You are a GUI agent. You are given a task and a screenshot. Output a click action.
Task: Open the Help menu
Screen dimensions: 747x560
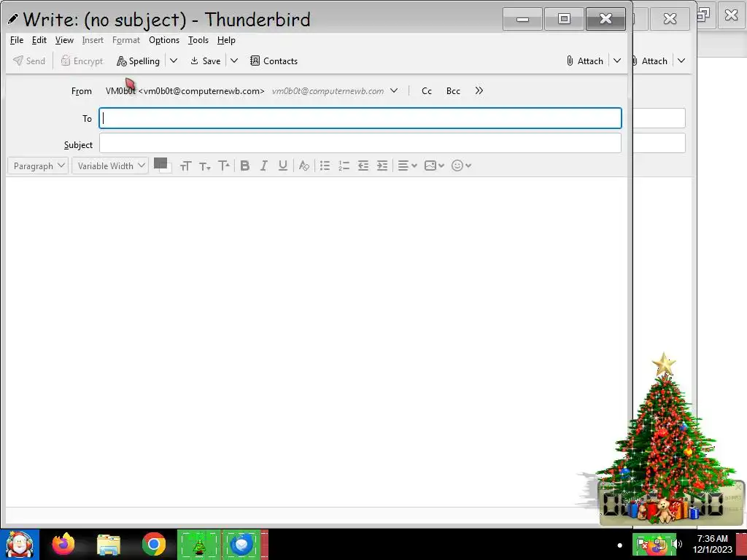coord(226,40)
